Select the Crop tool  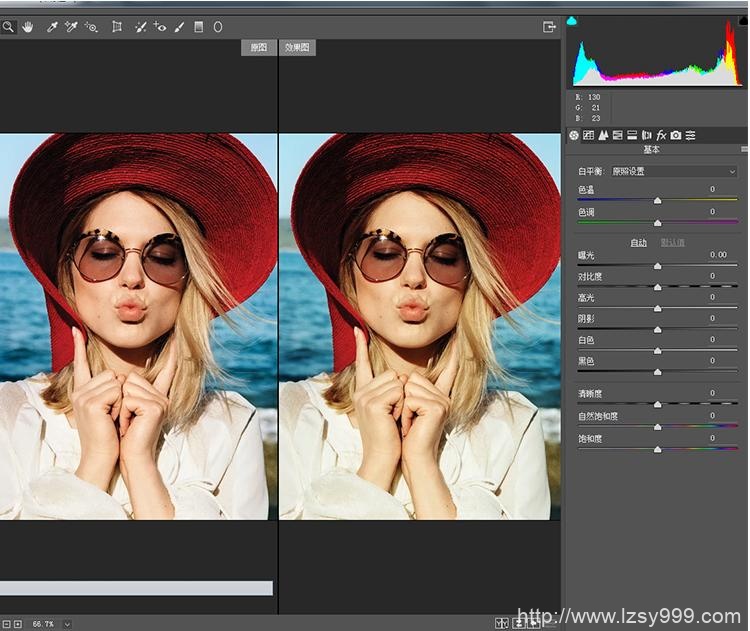117,27
